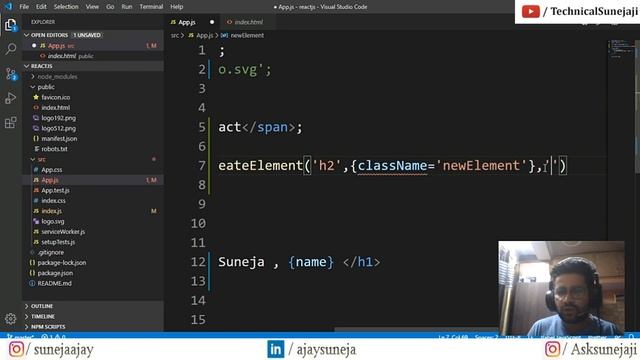Click the unsaved dot on App.js tab
640x360 pixels.
tap(212, 22)
